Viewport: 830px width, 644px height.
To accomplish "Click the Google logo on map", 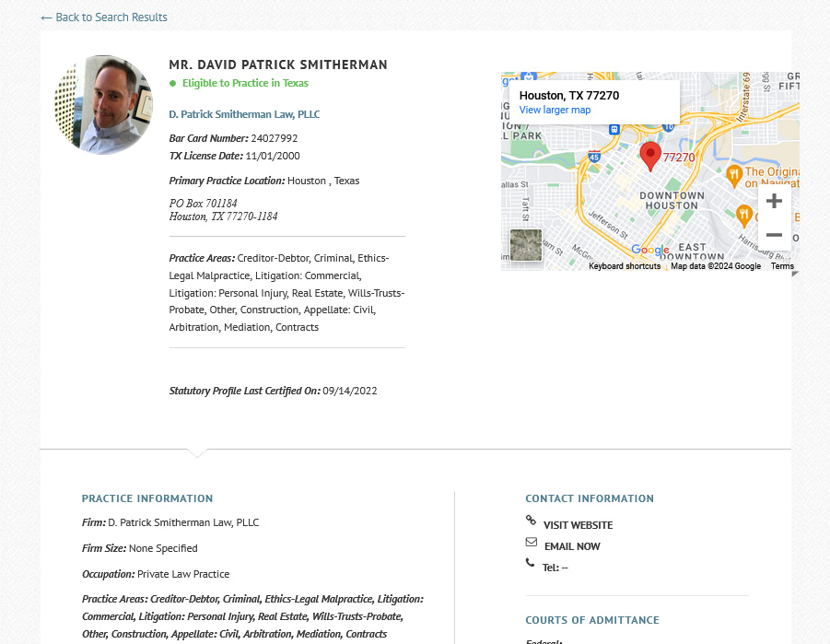I will 650,250.
